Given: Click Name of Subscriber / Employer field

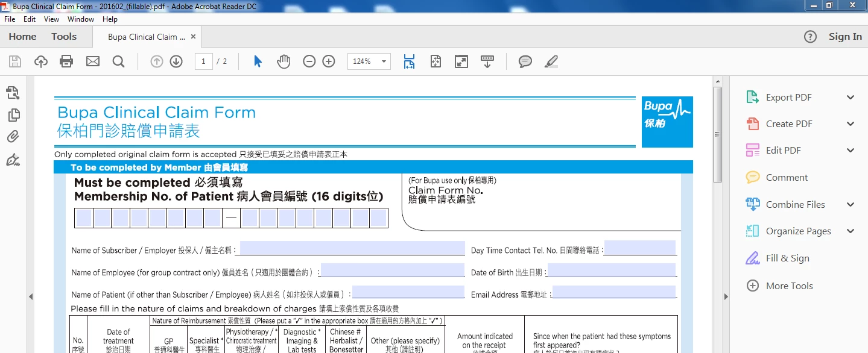Looking at the screenshot, I should coord(352,248).
